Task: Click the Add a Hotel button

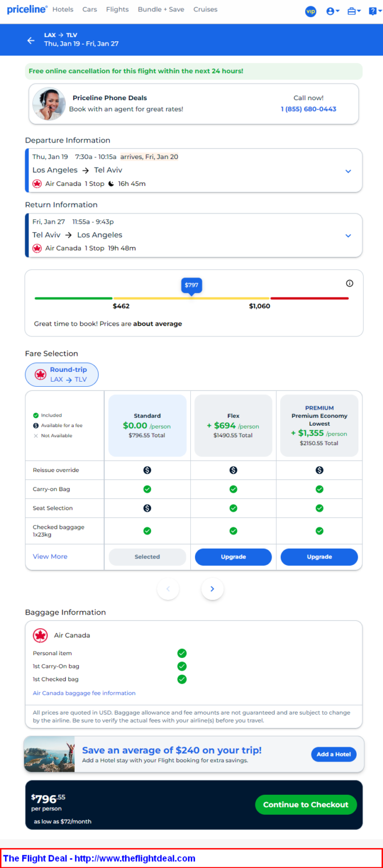Action: click(x=334, y=754)
